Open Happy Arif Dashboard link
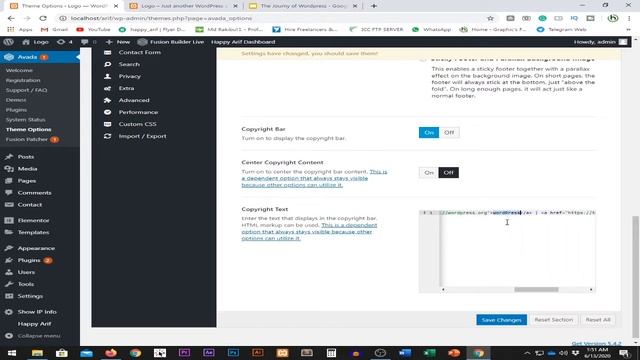This screenshot has height=360, width=640. pyautogui.click(x=243, y=42)
